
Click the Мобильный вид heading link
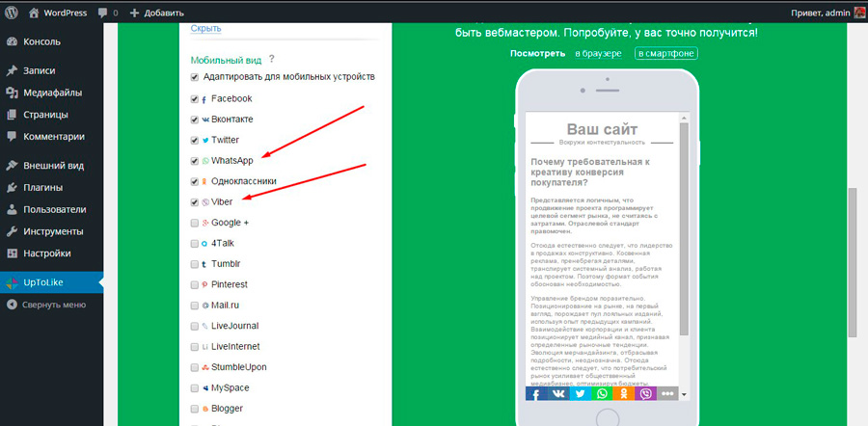(x=226, y=61)
